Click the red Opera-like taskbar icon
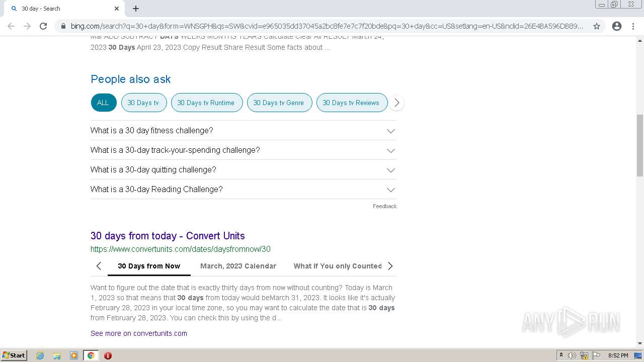The height and width of the screenshot is (362, 644). (108, 355)
